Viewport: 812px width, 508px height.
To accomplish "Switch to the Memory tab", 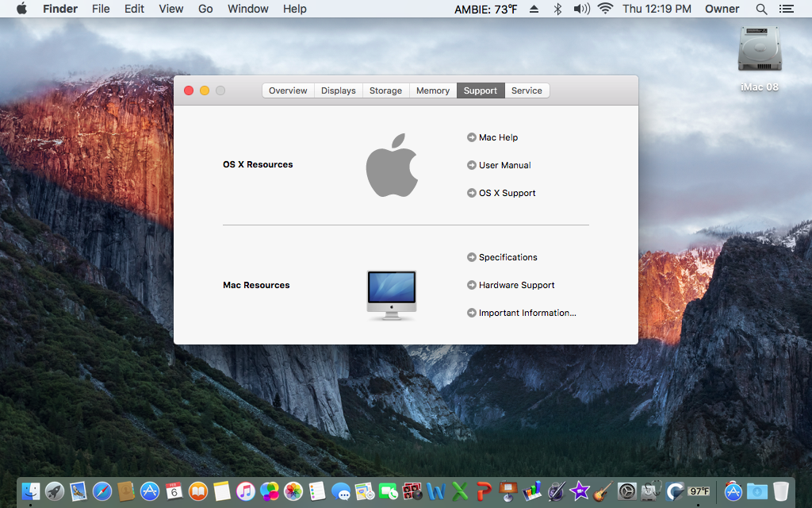I will pos(433,90).
